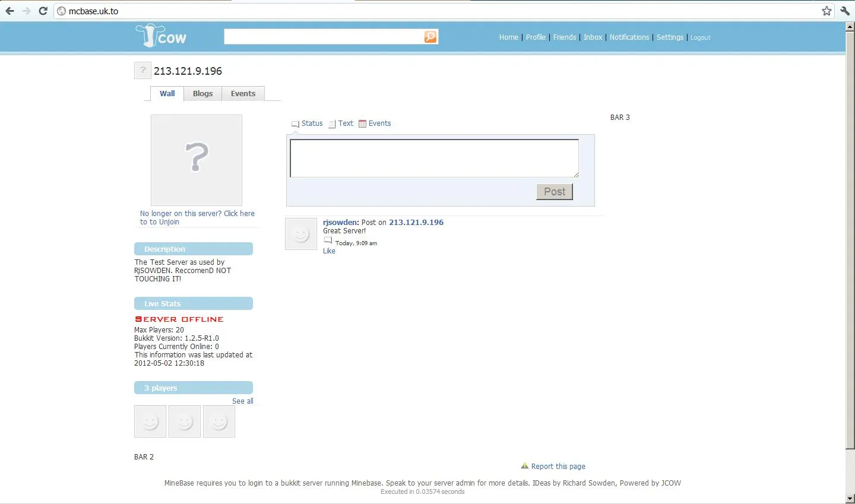Click the browser forward arrow
Image resolution: width=855 pixels, height=504 pixels.
26,11
